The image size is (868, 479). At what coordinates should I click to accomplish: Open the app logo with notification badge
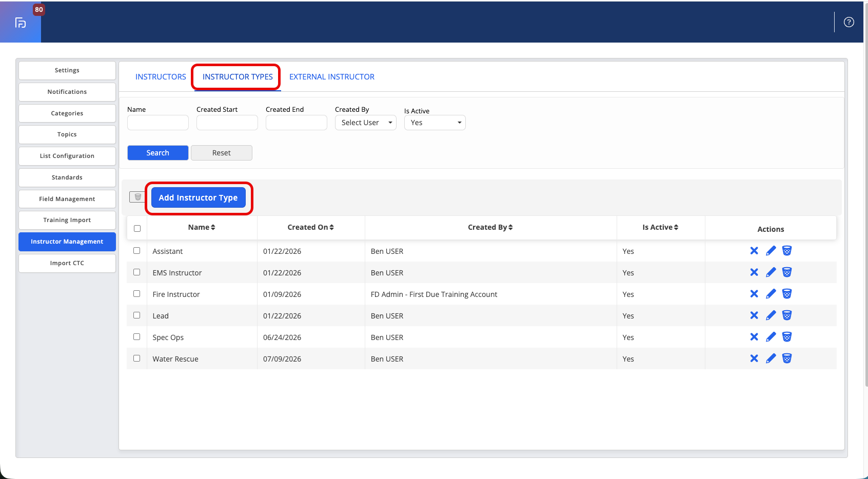click(21, 22)
